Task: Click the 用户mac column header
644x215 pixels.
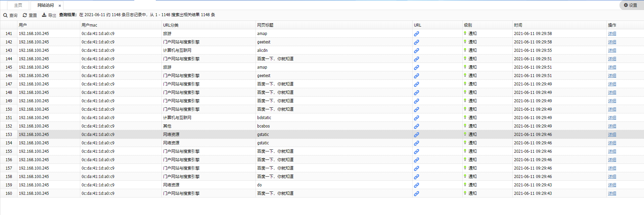Action: [x=89, y=25]
